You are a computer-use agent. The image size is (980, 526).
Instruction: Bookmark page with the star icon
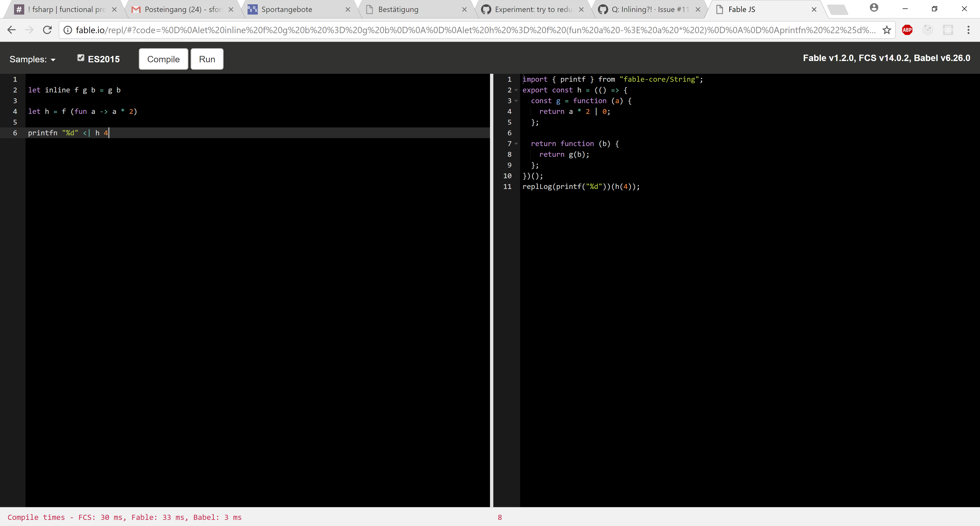(x=887, y=30)
